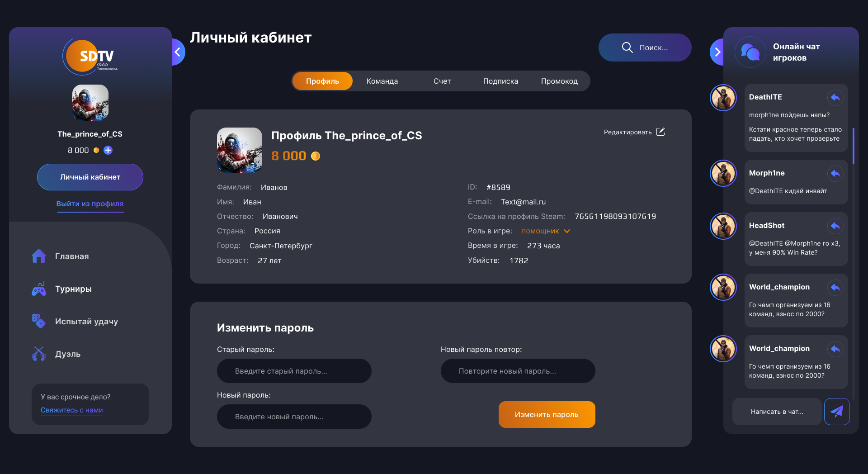Click the Выйти из профиля link
Image resolution: width=868 pixels, height=474 pixels.
click(x=90, y=204)
